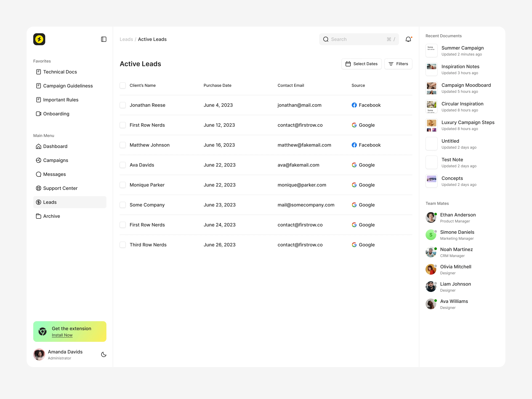Collapse the sidebar with panel icon
The image size is (532, 399).
click(x=104, y=39)
